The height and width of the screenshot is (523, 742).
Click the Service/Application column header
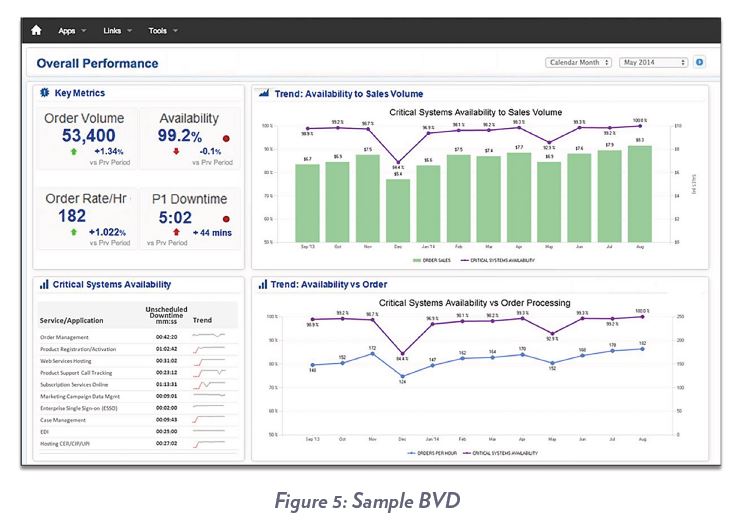(71, 320)
